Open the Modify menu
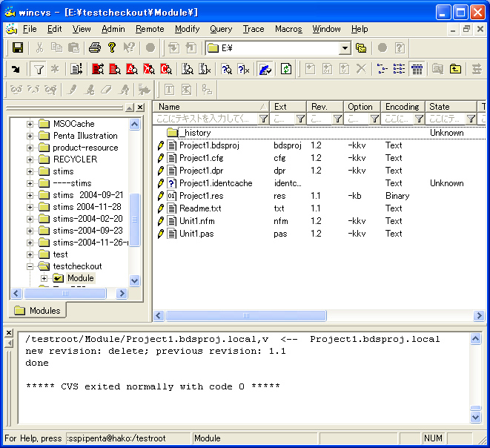490x448 pixels. coord(188,29)
